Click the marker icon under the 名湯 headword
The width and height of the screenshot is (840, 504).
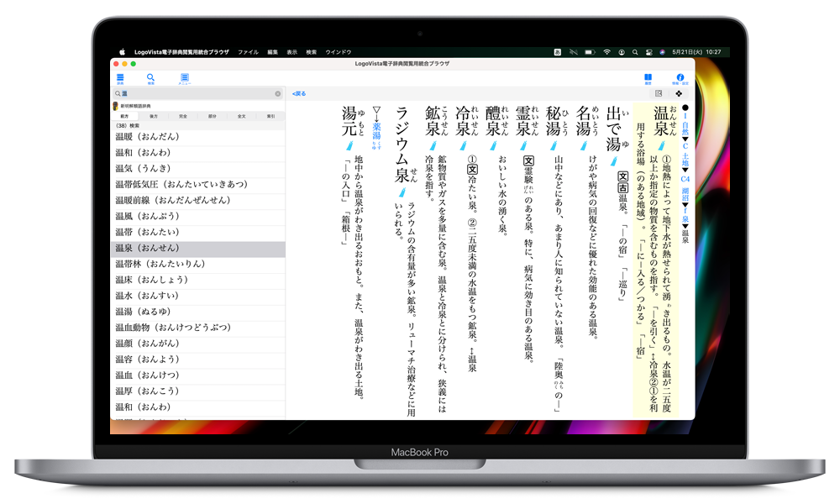pyautogui.click(x=584, y=145)
